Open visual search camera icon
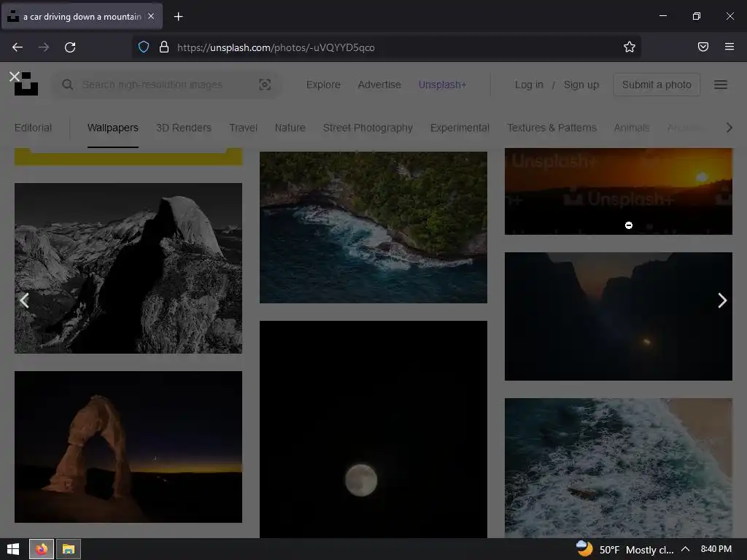Screen dimensions: 747x560 (265, 85)
